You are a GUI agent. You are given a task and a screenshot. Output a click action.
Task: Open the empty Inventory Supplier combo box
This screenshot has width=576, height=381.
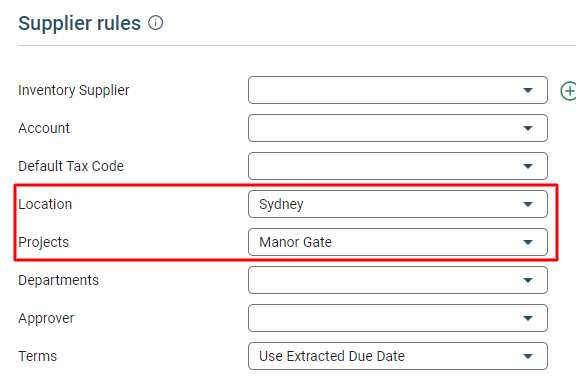click(398, 90)
